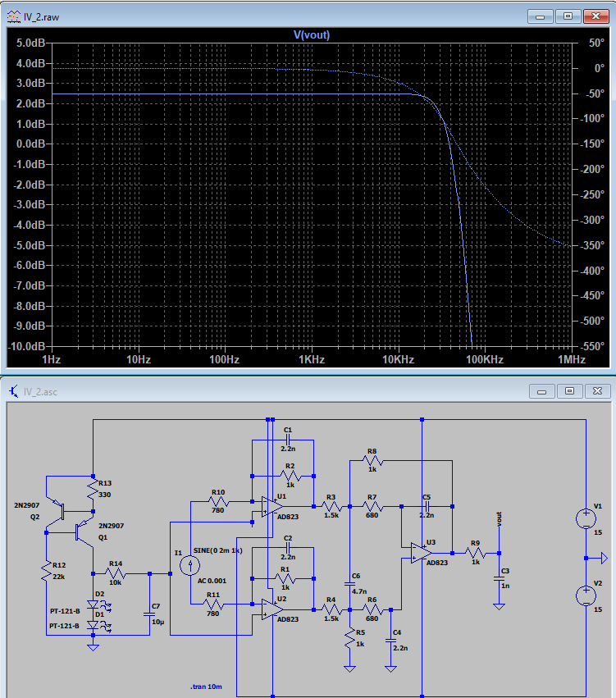Select resistor R8 1k symbol
The width and height of the screenshot is (616, 698).
pos(372,461)
